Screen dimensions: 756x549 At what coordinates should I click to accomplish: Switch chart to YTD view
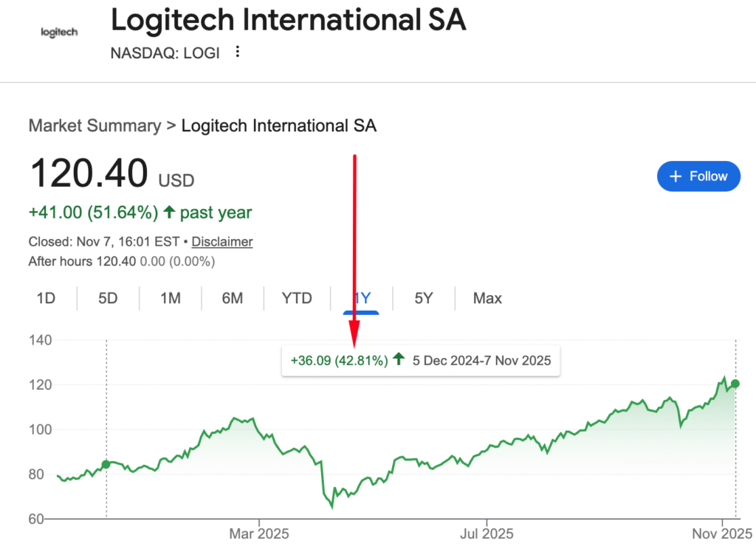tap(297, 298)
